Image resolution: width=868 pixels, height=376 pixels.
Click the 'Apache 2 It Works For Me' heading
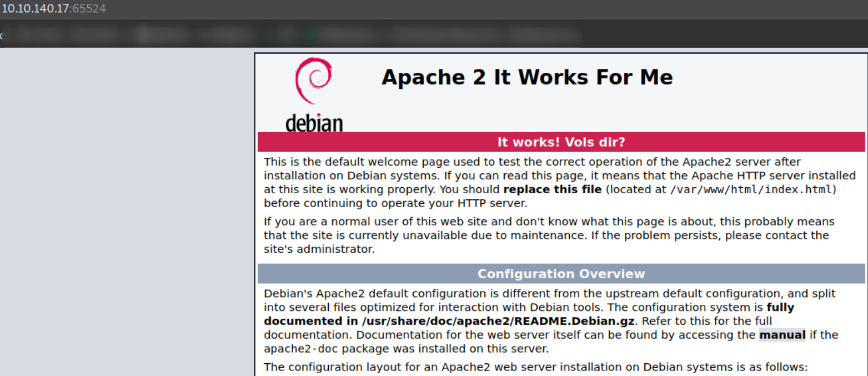pos(527,77)
